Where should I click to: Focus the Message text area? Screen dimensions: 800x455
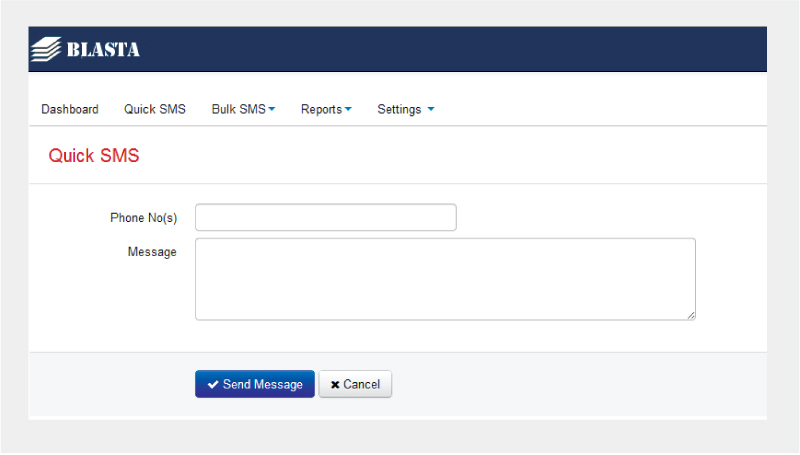tap(445, 279)
